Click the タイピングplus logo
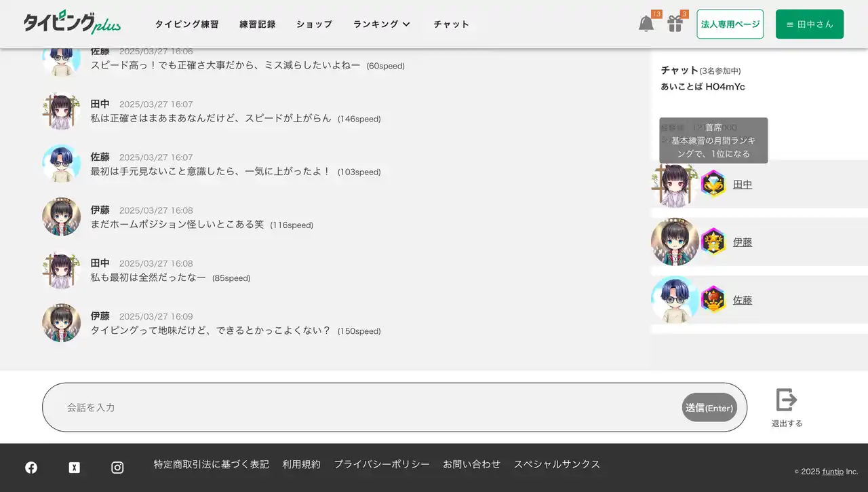 pyautogui.click(x=72, y=23)
